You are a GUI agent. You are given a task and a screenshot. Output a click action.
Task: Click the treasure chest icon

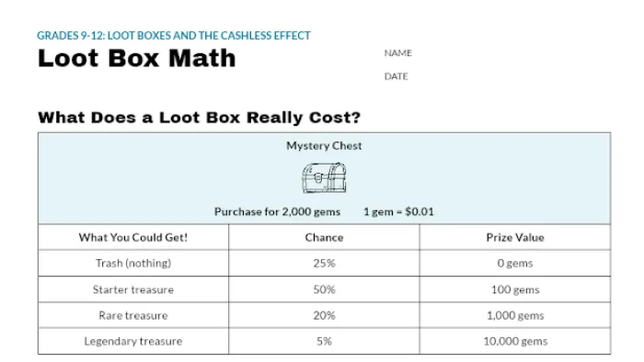click(324, 178)
